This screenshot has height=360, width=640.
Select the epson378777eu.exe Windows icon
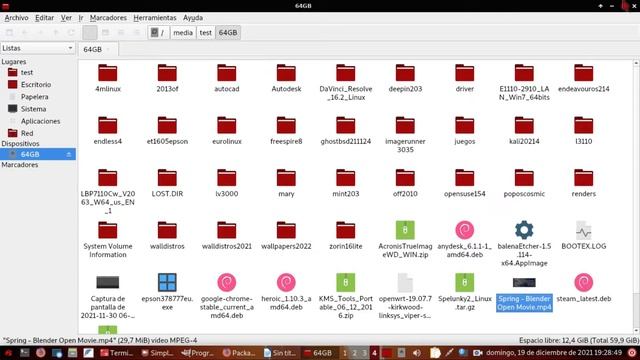click(x=167, y=282)
